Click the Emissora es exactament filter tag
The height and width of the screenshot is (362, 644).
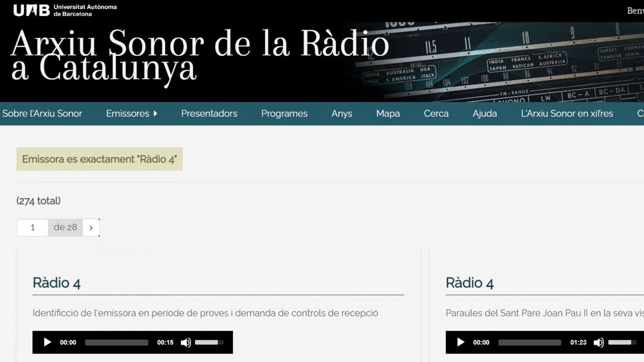click(99, 159)
